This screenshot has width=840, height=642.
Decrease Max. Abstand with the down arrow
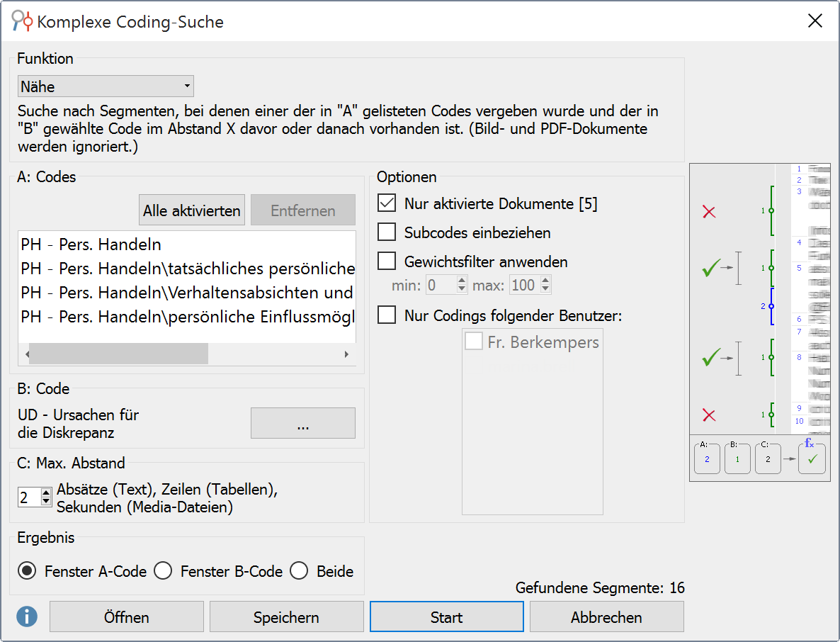click(x=46, y=502)
